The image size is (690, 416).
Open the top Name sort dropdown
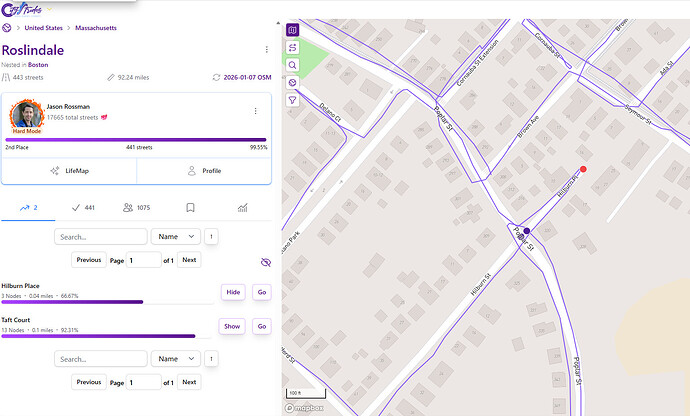point(175,236)
